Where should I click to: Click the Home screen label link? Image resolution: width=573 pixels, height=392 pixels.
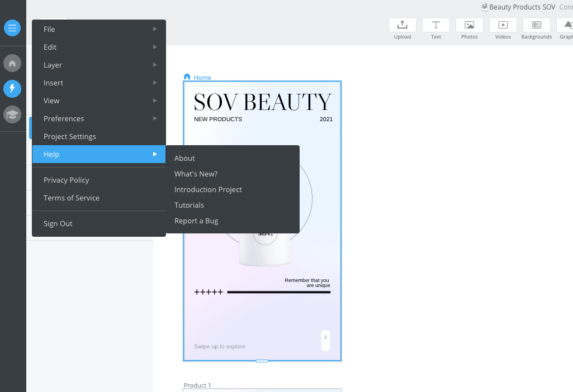[x=202, y=78]
